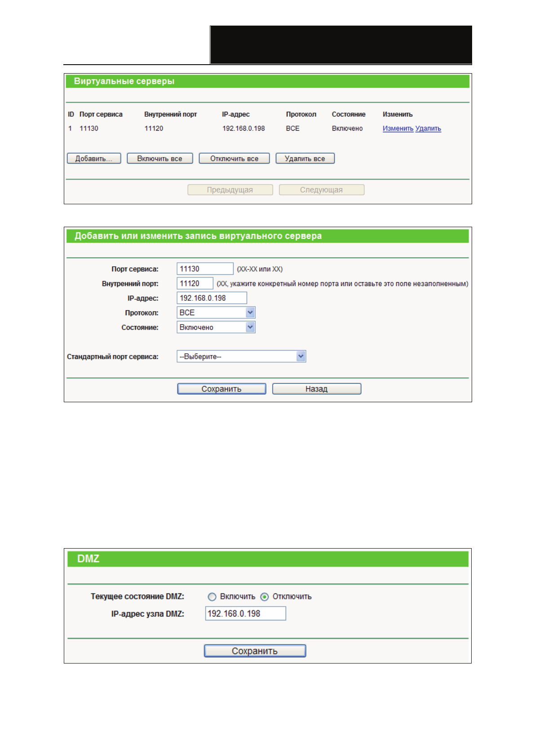Viewport: 535px width, 756px height.
Task: Open the Изменить link for entry 1
Action: pos(398,128)
